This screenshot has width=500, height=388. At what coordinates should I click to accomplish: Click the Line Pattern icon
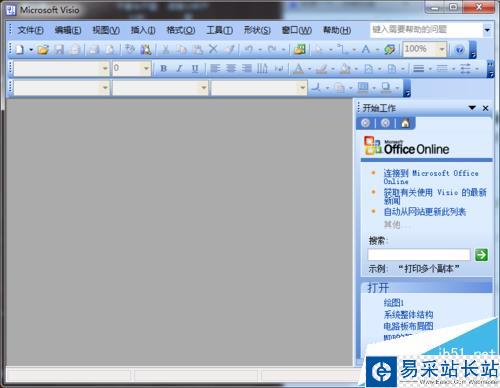point(442,69)
